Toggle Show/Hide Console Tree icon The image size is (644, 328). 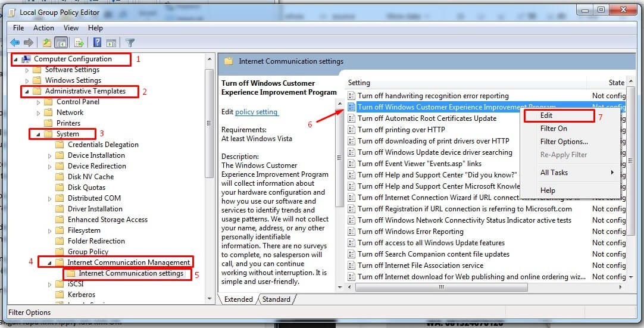(x=61, y=42)
